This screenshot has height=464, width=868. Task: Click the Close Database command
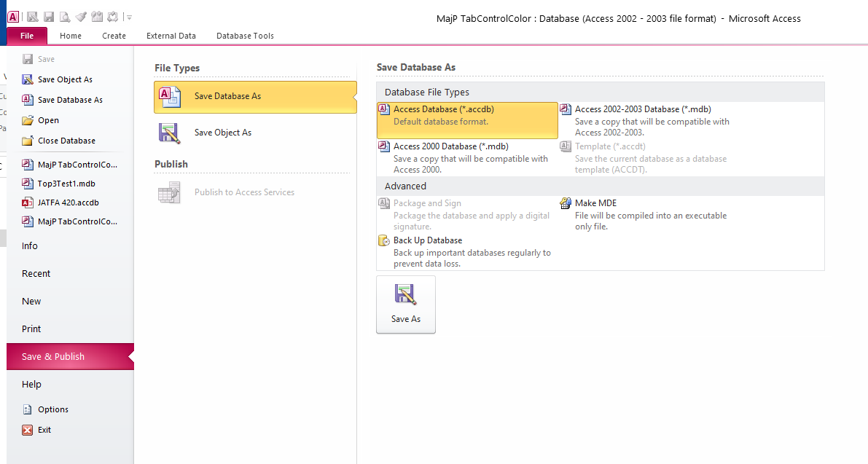point(66,141)
